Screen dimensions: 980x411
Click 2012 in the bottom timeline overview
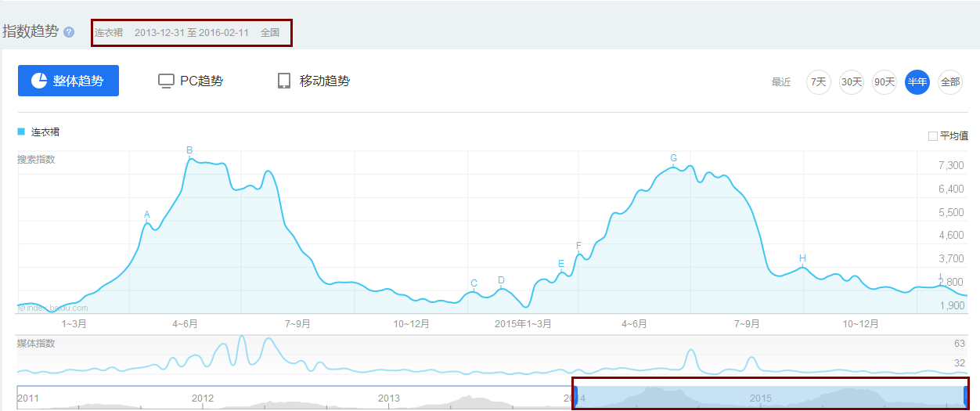point(203,398)
